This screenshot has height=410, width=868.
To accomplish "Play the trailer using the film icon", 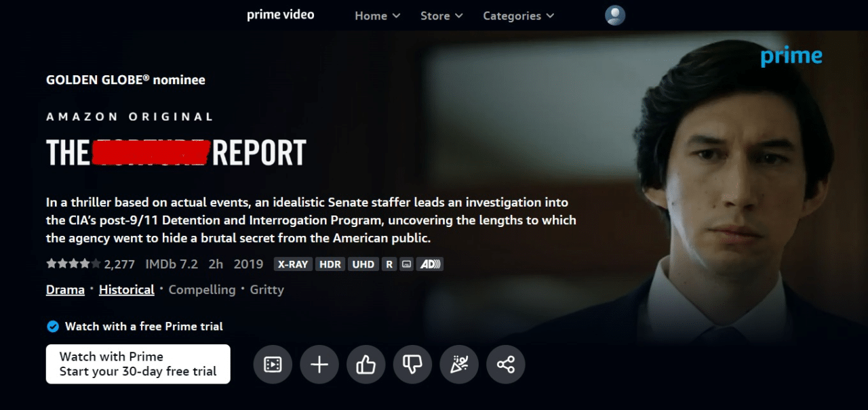I will pyautogui.click(x=273, y=365).
